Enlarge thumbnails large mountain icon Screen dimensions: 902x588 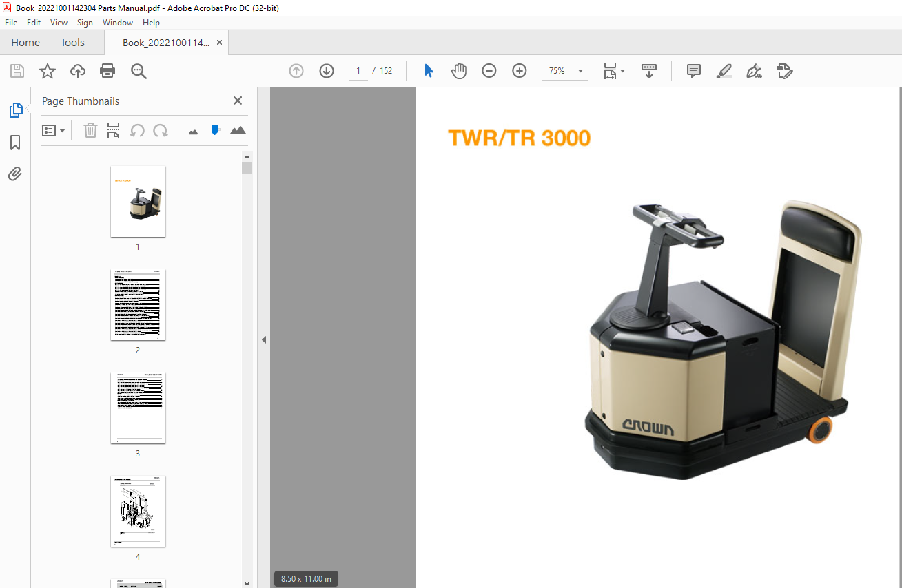click(x=238, y=130)
